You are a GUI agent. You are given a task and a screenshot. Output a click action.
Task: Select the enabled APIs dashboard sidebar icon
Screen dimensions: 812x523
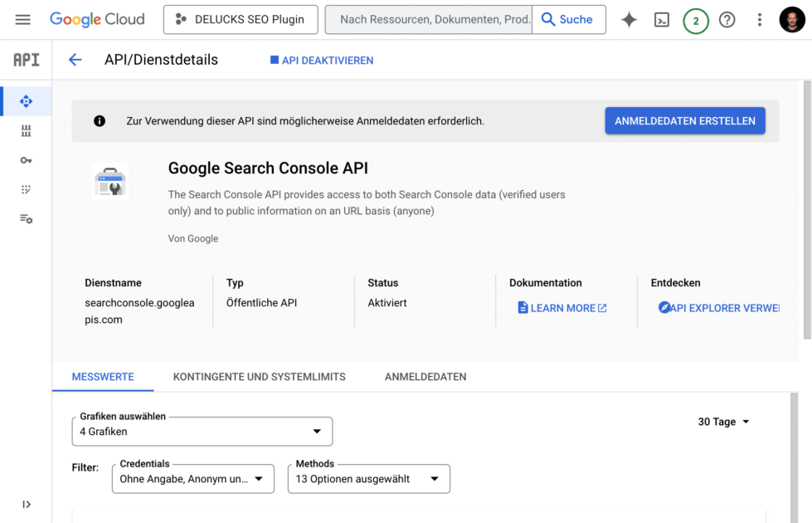coord(26,101)
